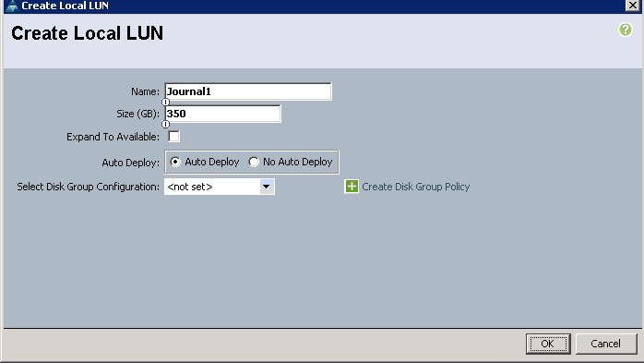The image size is (644, 363).
Task: Select the Auto Deploy radio button
Action: [x=175, y=162]
